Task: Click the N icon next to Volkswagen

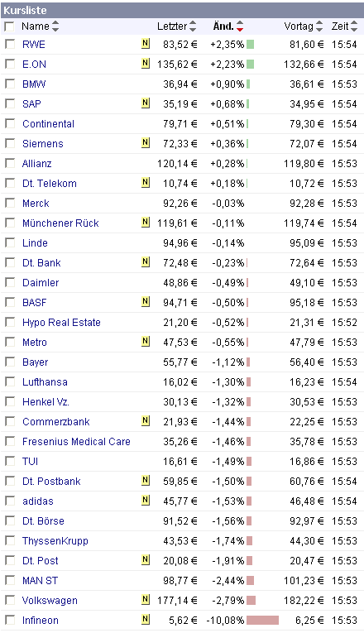Action: pyautogui.click(x=146, y=600)
